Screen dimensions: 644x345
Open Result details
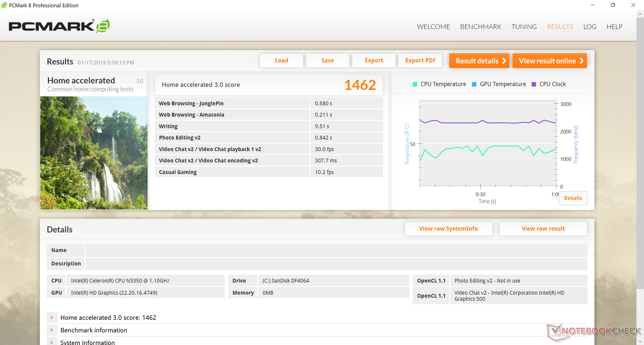click(479, 61)
